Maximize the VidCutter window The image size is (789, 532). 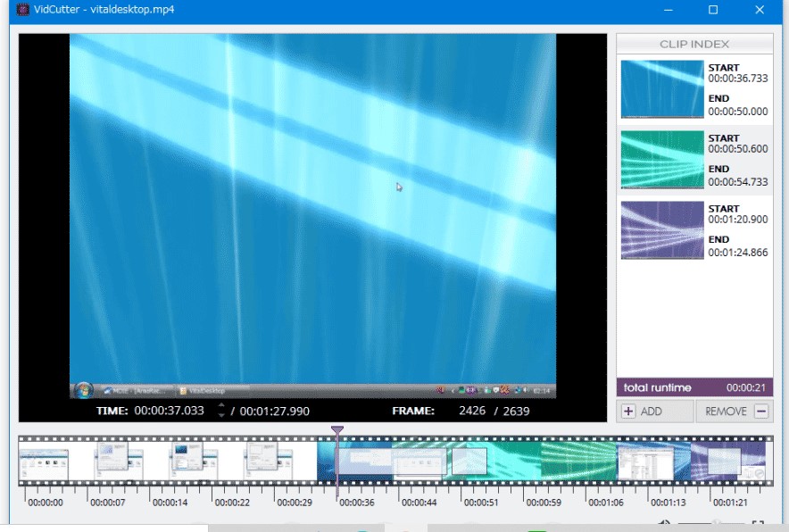click(x=713, y=10)
